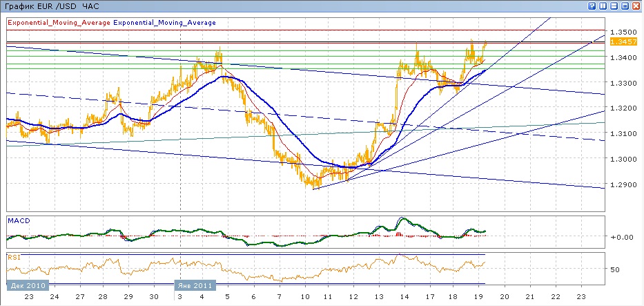Click the +0.00 MACD axis value

click(621, 237)
